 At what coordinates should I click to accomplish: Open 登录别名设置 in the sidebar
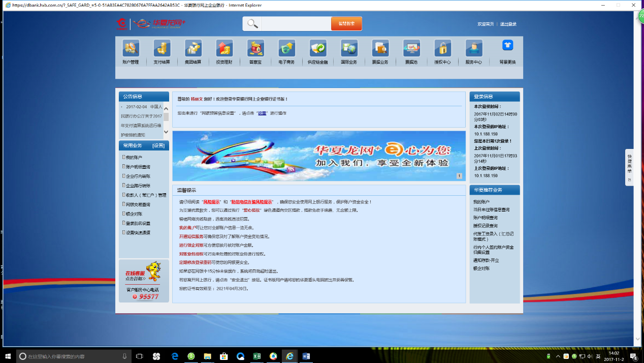(x=138, y=223)
